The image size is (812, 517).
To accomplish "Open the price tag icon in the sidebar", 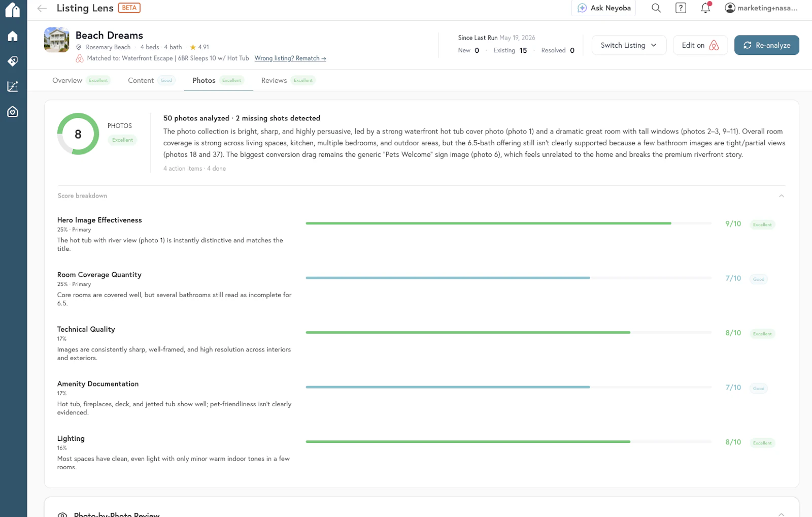I will [13, 61].
